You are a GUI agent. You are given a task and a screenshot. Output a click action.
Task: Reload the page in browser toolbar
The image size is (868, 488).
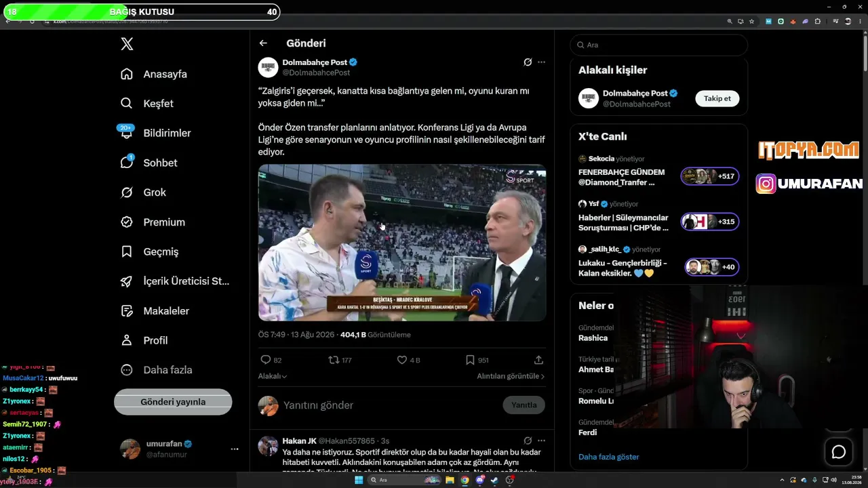coord(31,21)
